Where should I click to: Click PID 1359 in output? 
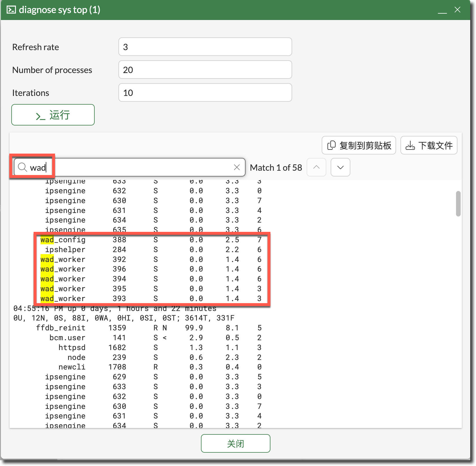117,328
